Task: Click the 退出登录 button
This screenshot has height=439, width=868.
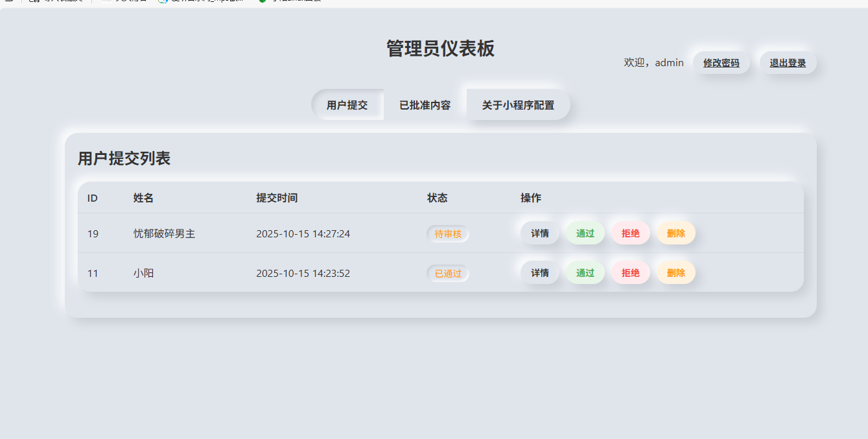Action: coord(787,62)
